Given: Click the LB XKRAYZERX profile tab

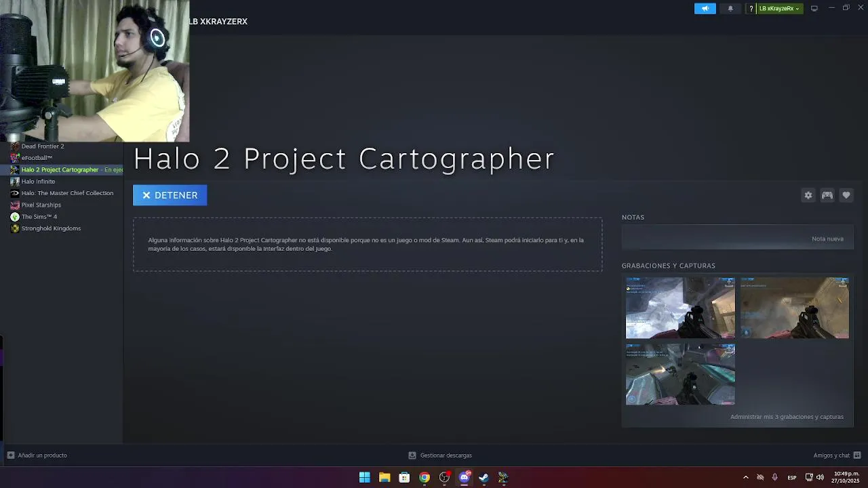Looking at the screenshot, I should click(218, 22).
